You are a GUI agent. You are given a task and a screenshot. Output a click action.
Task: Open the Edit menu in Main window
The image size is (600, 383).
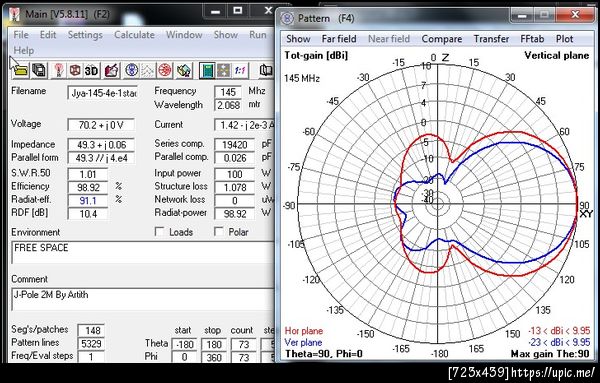pyautogui.click(x=48, y=35)
